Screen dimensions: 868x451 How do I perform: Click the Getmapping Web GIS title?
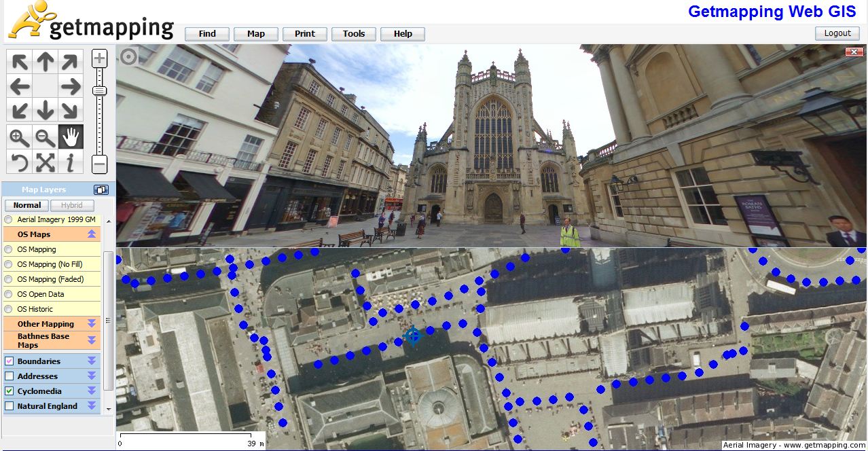point(772,12)
